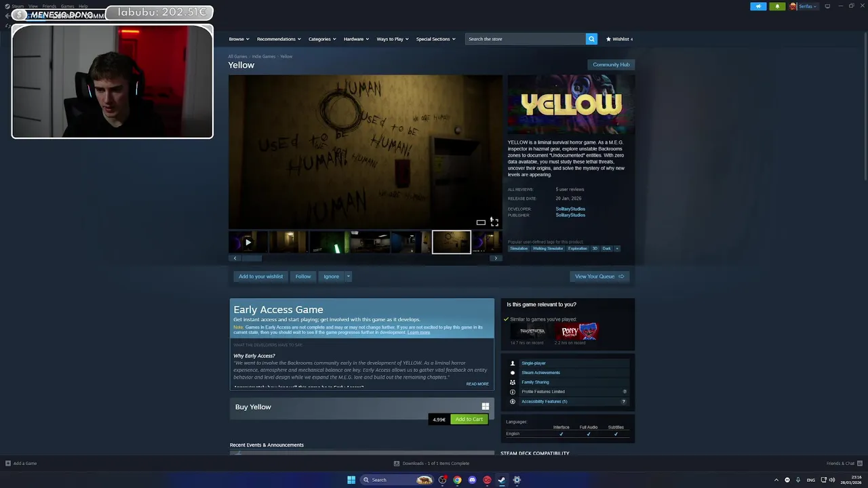Toggle theater mode on media player
Image resolution: width=868 pixels, height=488 pixels.
481,222
